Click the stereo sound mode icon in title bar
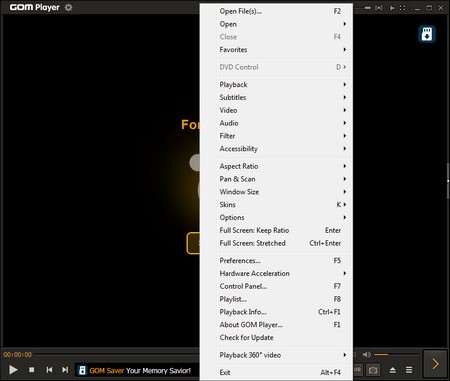The height and width of the screenshot is (381, 450). 379,8
